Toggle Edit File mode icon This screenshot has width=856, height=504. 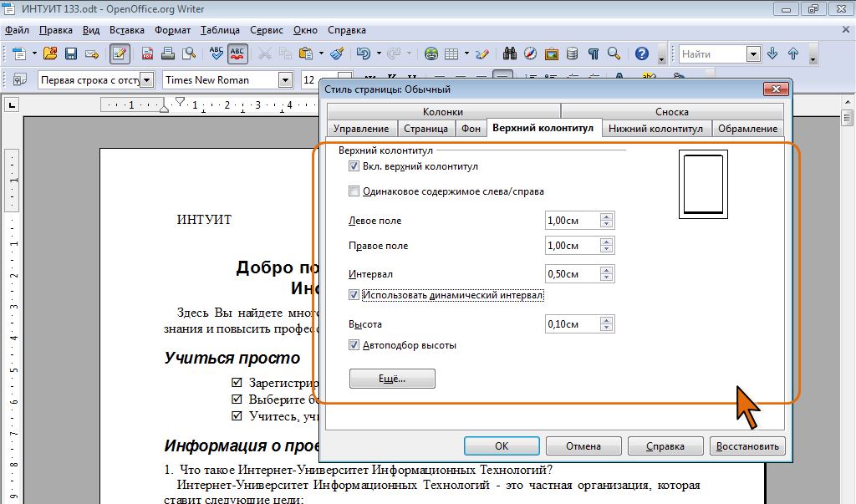(x=120, y=53)
